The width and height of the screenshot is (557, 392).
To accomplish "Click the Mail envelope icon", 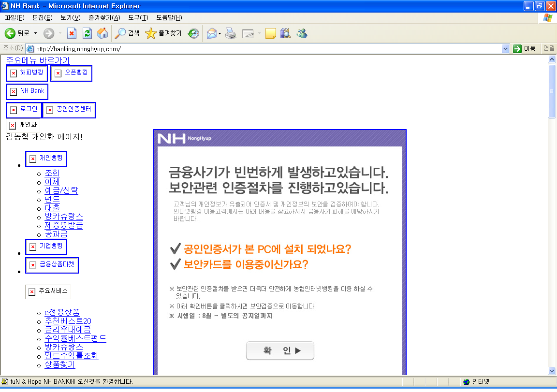I will click(212, 33).
